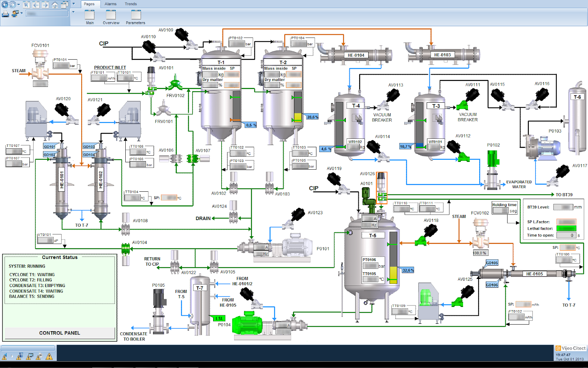Click the hardware alarms monitor icon in status bar
The width and height of the screenshot is (588, 368).
click(29, 356)
